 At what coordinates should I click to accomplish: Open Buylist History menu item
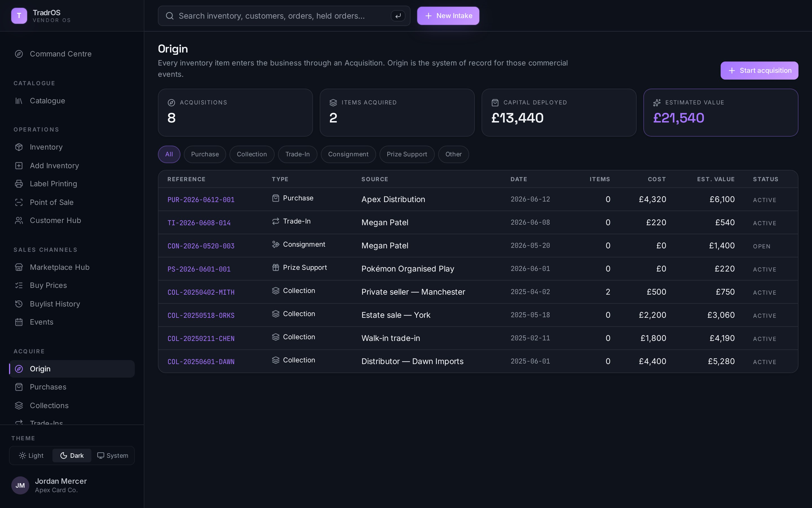pyautogui.click(x=72, y=304)
